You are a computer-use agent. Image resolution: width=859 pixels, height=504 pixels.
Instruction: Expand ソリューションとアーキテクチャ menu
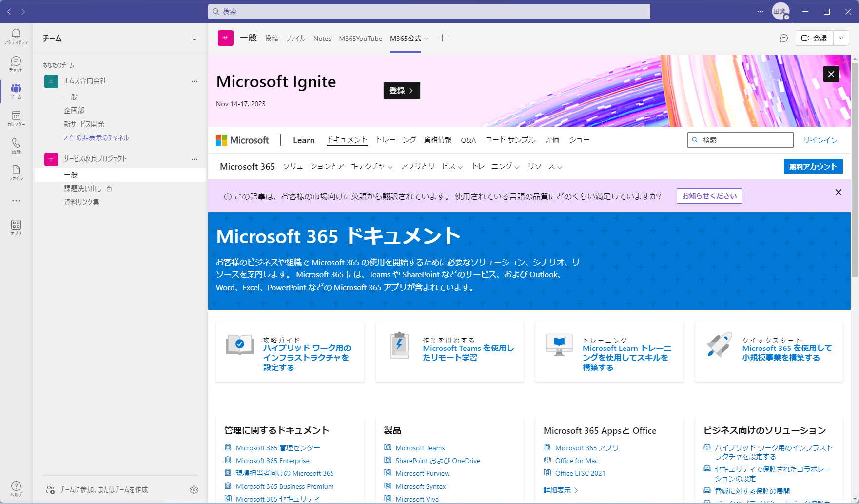point(338,167)
